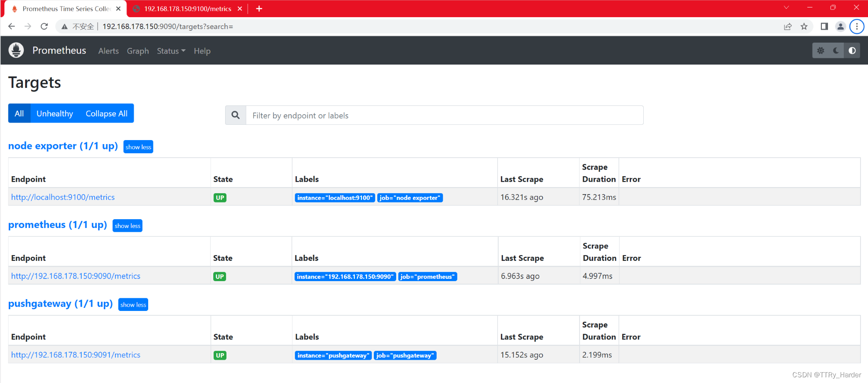868x383 pixels.
Task: Open the browser profile icon
Action: point(840,26)
